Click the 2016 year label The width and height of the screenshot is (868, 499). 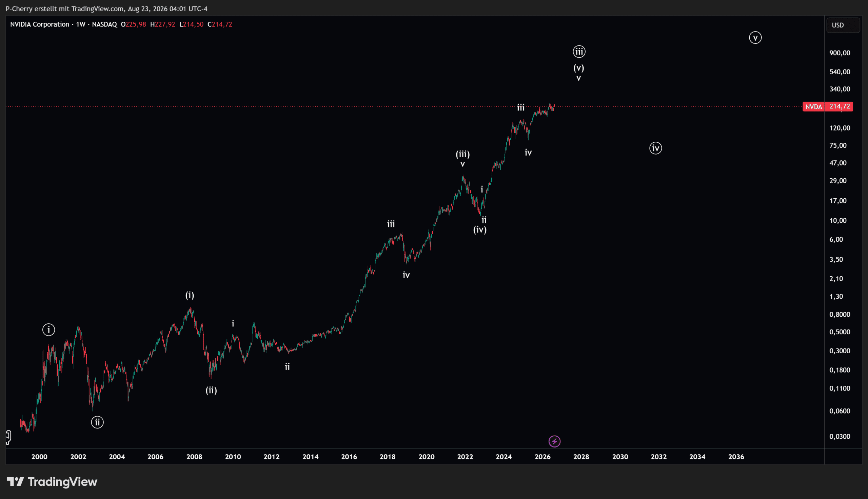pyautogui.click(x=349, y=457)
